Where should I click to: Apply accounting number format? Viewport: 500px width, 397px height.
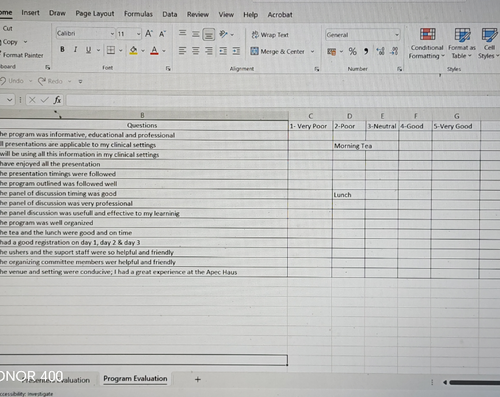pyautogui.click(x=332, y=52)
